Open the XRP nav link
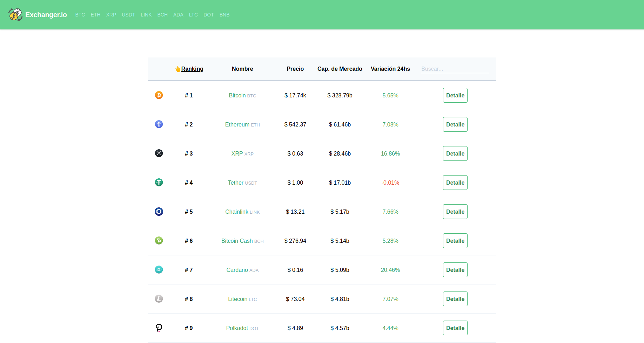Screen dimensions: 644x343 [x=111, y=15]
